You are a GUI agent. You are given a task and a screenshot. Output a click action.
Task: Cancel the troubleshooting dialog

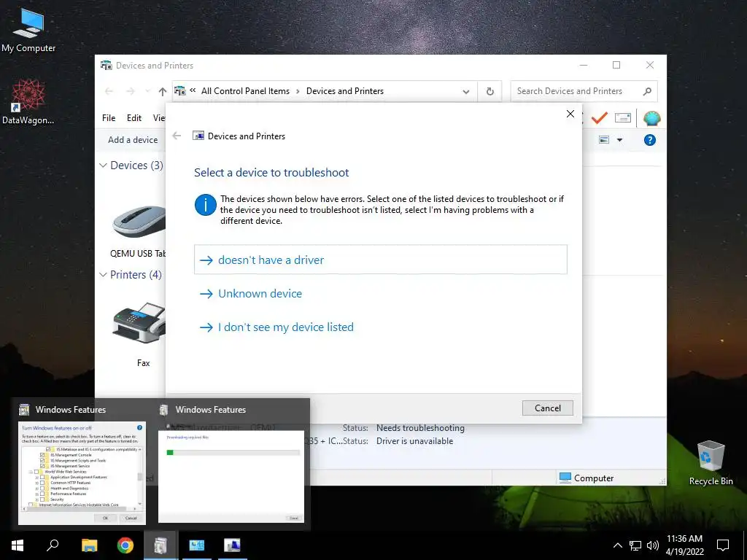coord(547,408)
